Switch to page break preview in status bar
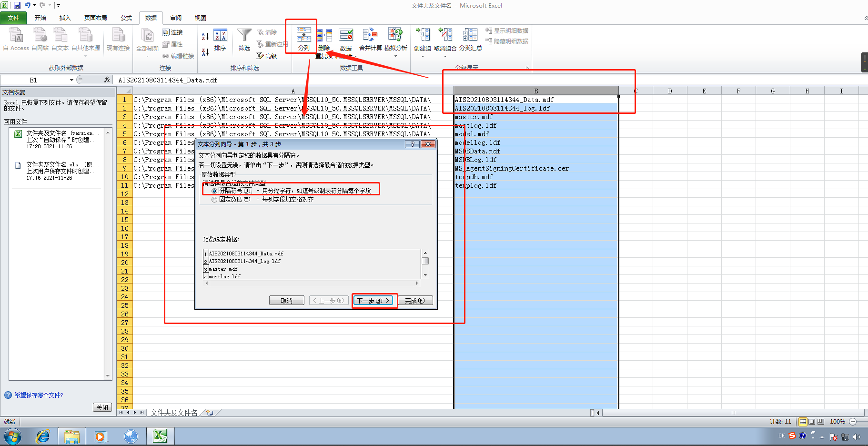 pyautogui.click(x=821, y=422)
